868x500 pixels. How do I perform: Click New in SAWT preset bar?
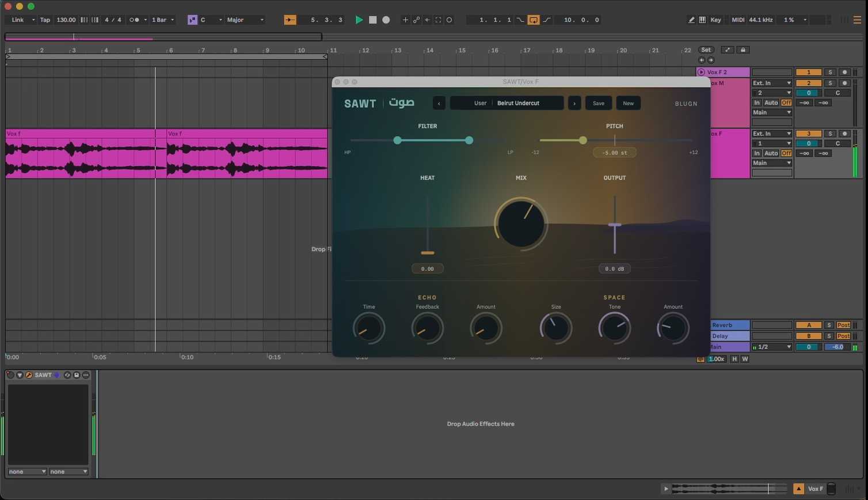628,104
